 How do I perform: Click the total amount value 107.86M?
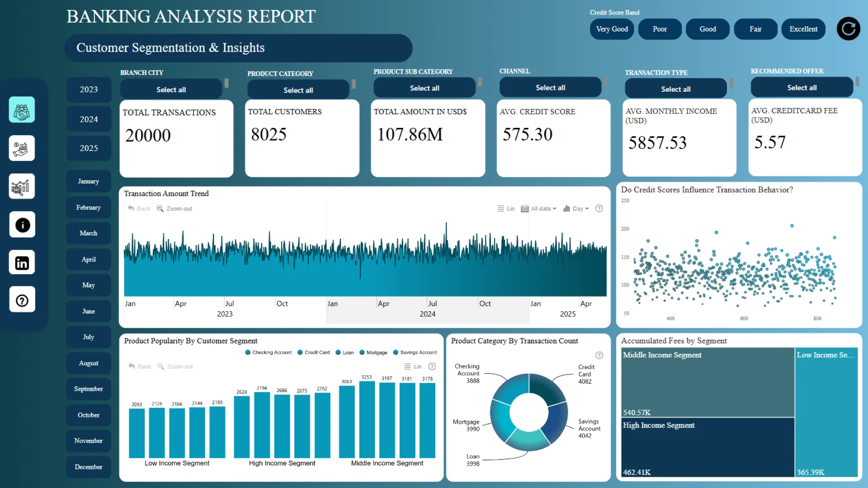410,135
